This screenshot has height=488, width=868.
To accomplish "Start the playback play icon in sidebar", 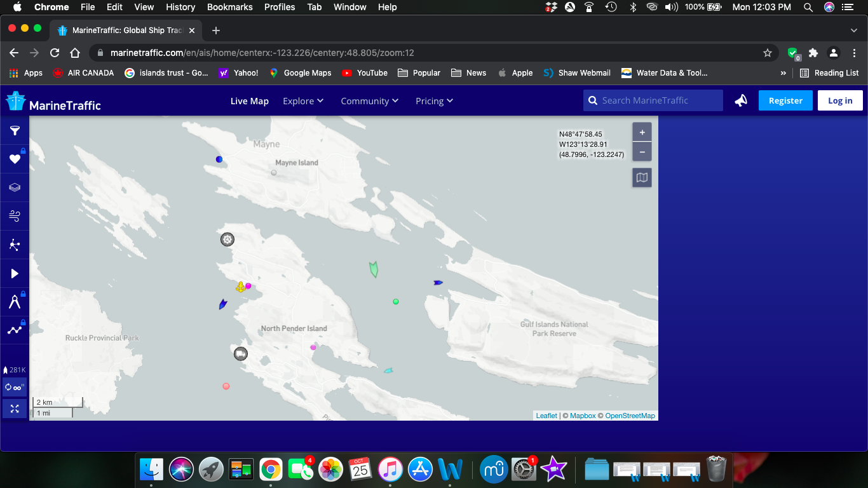I will coord(15,274).
